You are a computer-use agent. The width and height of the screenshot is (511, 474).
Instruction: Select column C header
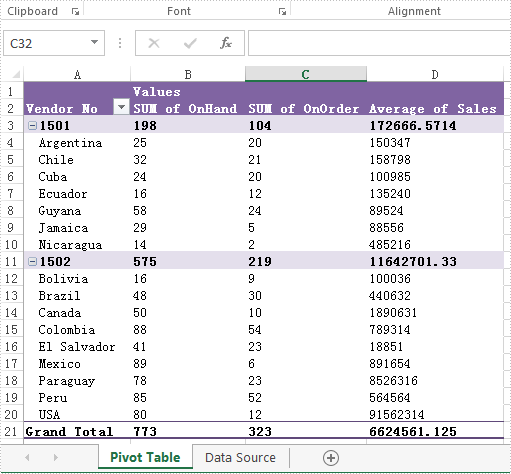coord(306,74)
